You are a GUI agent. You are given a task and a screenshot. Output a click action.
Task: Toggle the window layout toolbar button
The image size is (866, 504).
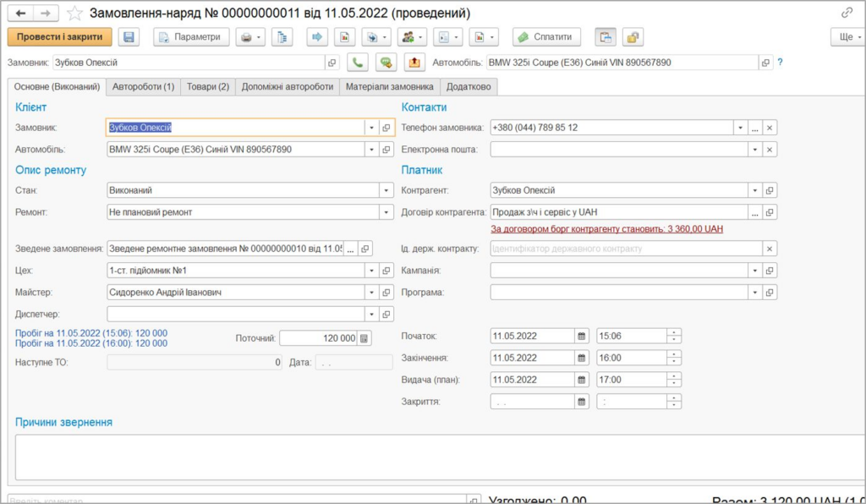click(x=606, y=37)
